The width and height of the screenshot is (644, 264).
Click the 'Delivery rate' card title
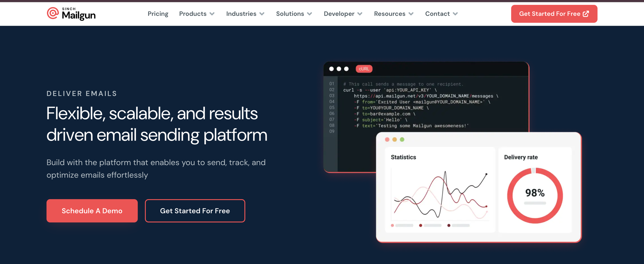click(x=521, y=157)
